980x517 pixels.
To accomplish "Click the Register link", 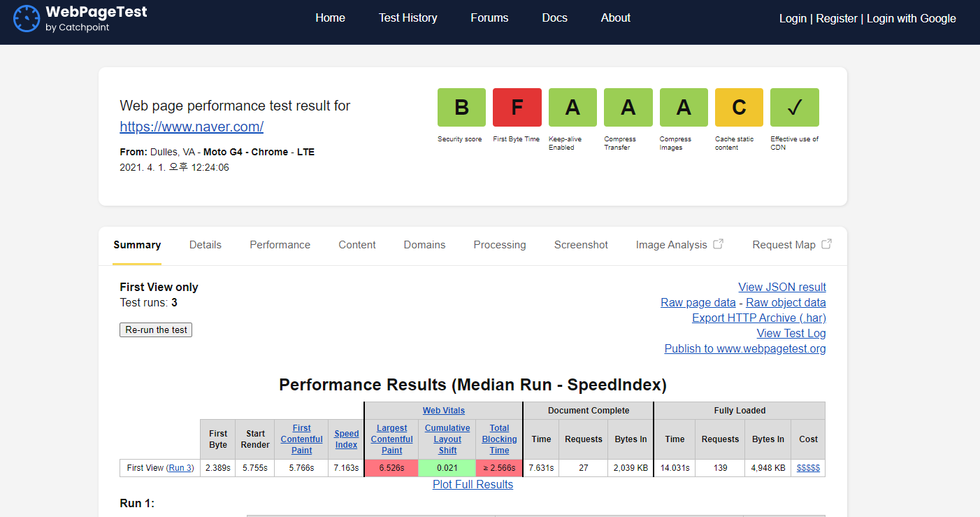I will pos(837,19).
